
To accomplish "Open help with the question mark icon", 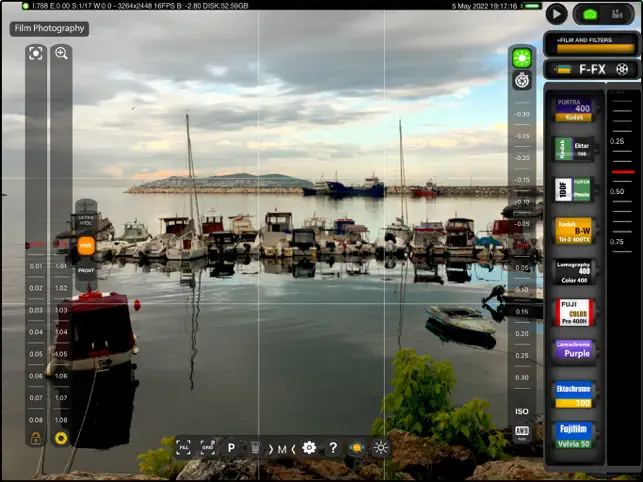I will click(333, 448).
